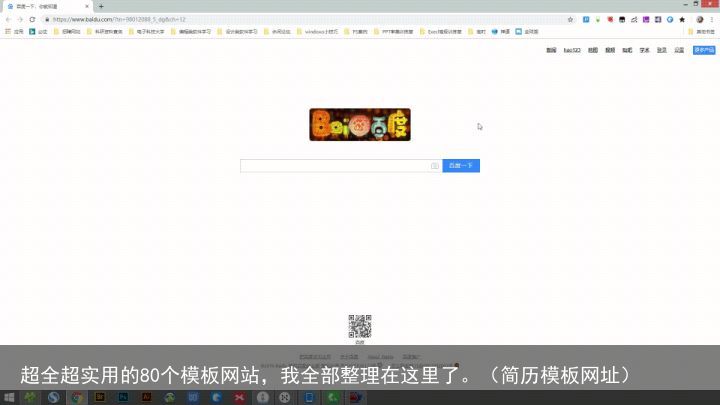This screenshot has width=720, height=405.
Task: Open Chrome's three-dot menu
Action: pyautogui.click(x=712, y=19)
